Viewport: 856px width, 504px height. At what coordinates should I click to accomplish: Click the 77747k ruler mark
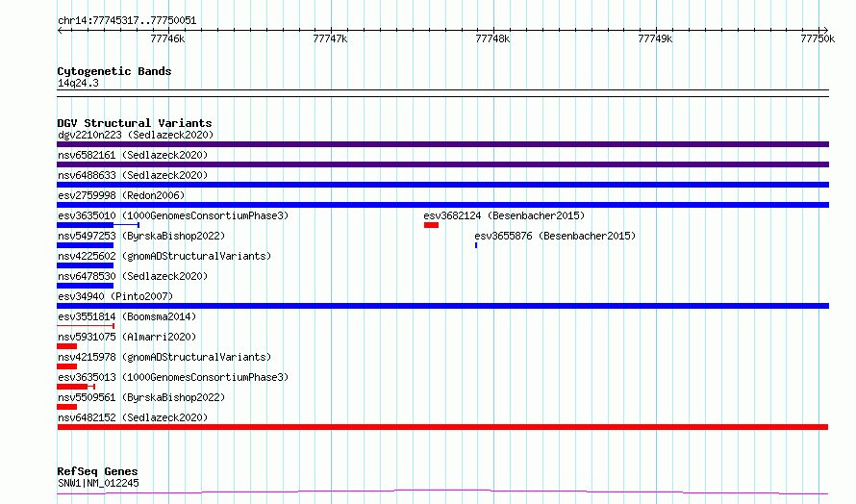(x=330, y=38)
